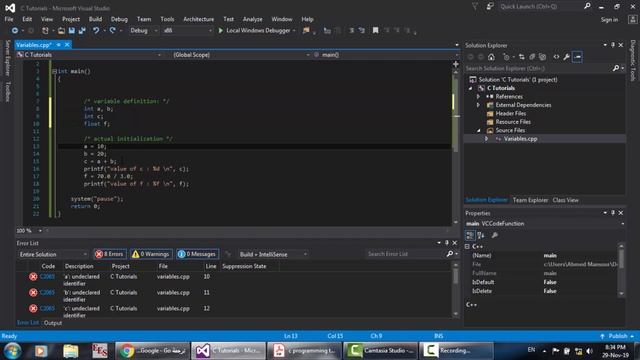Click the Show All Files icon in Solution Explorer
The width and height of the screenshot is (640, 360).
pyautogui.click(x=542, y=57)
